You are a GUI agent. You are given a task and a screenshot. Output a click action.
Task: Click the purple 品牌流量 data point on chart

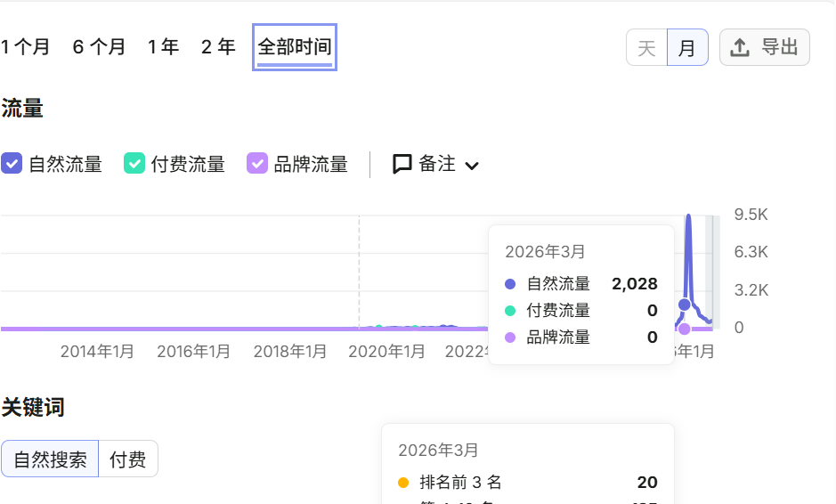685,329
